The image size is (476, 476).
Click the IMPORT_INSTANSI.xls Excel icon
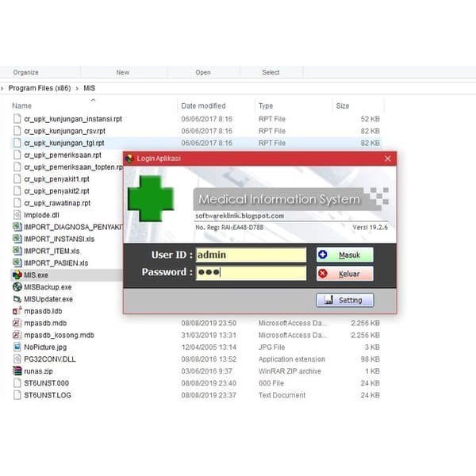[17, 239]
